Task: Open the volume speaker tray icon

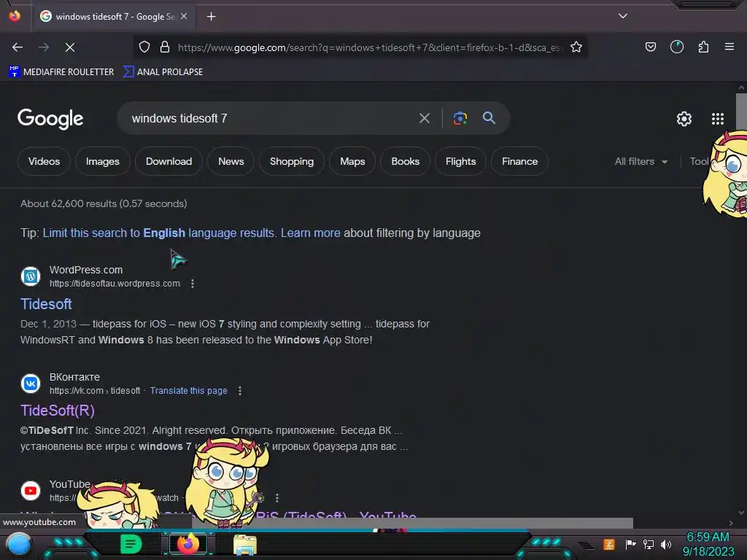Action: point(666,544)
